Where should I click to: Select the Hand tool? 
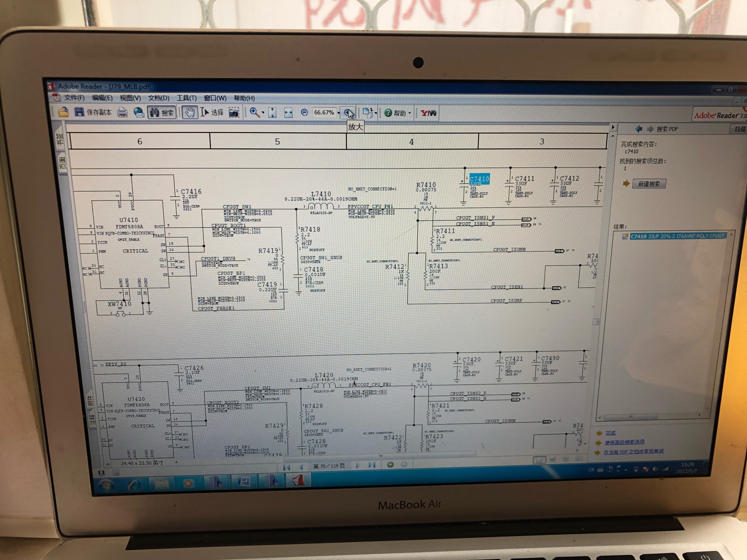pyautogui.click(x=189, y=113)
